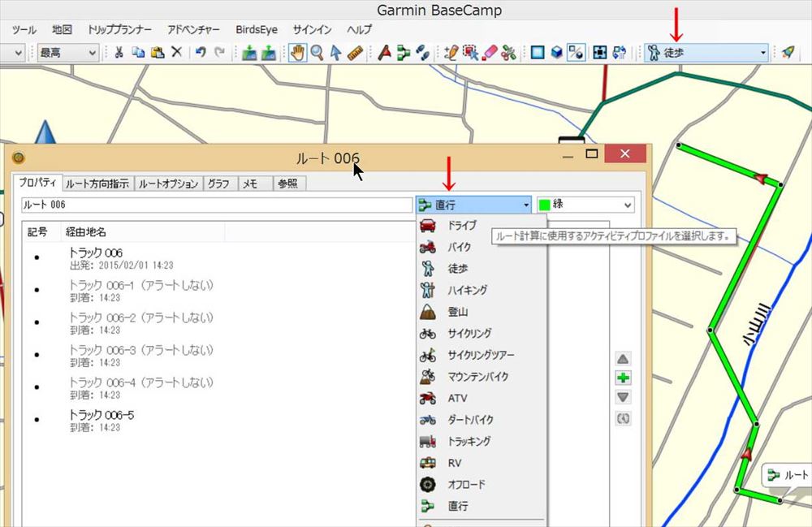Click the Receive from device icon

click(268, 53)
